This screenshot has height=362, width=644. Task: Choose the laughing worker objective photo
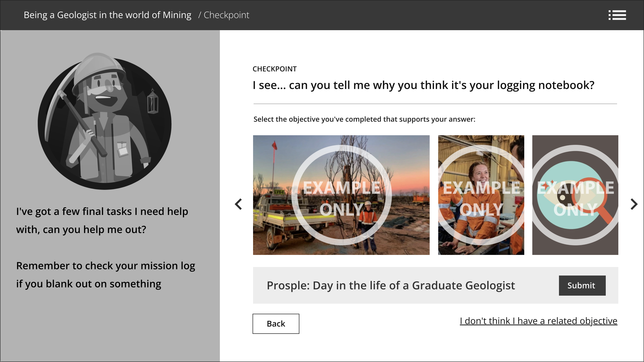(481, 195)
